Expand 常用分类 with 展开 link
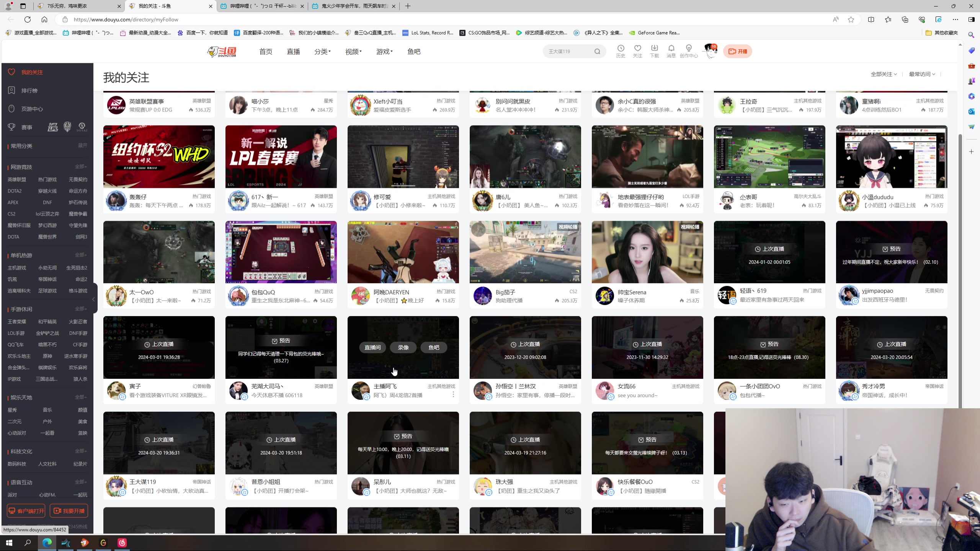Viewport: 980px width, 551px height. coord(83,145)
